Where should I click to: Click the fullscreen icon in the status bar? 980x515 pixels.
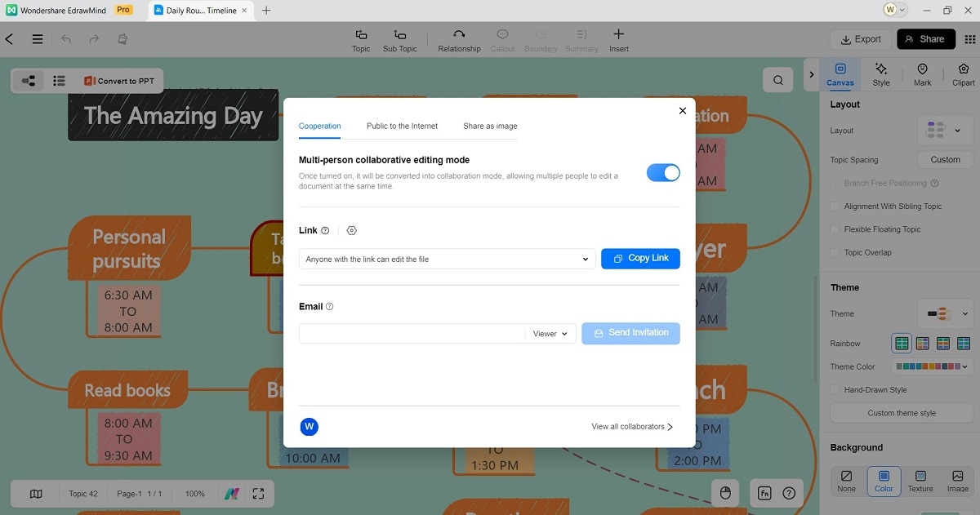[x=259, y=493]
